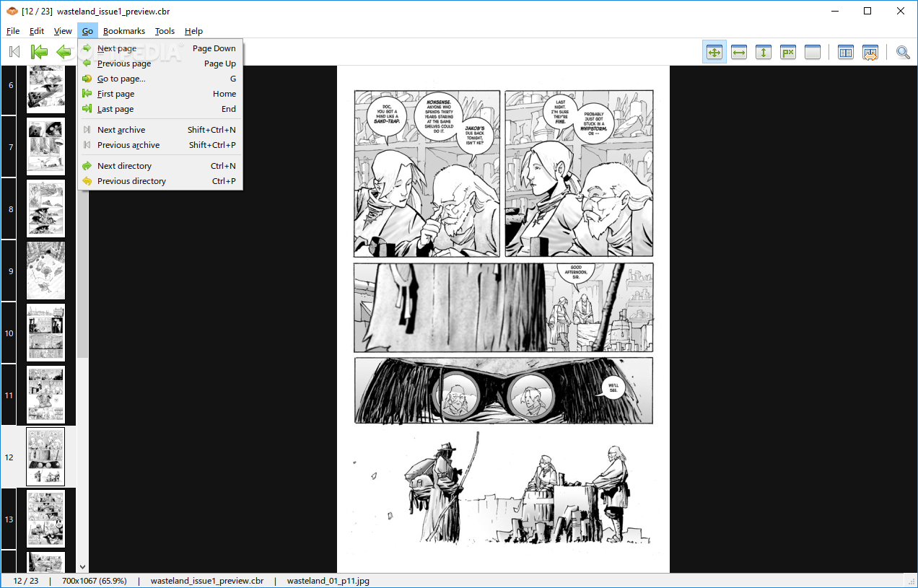Select the highlighted page 12 thumbnail
Viewport: 918px width, 588px height.
point(45,457)
